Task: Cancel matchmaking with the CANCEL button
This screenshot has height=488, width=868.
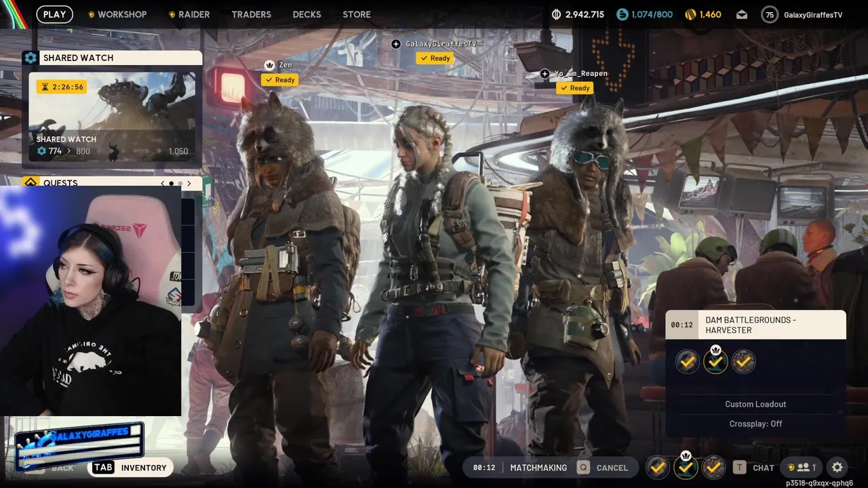Action: 612,468
